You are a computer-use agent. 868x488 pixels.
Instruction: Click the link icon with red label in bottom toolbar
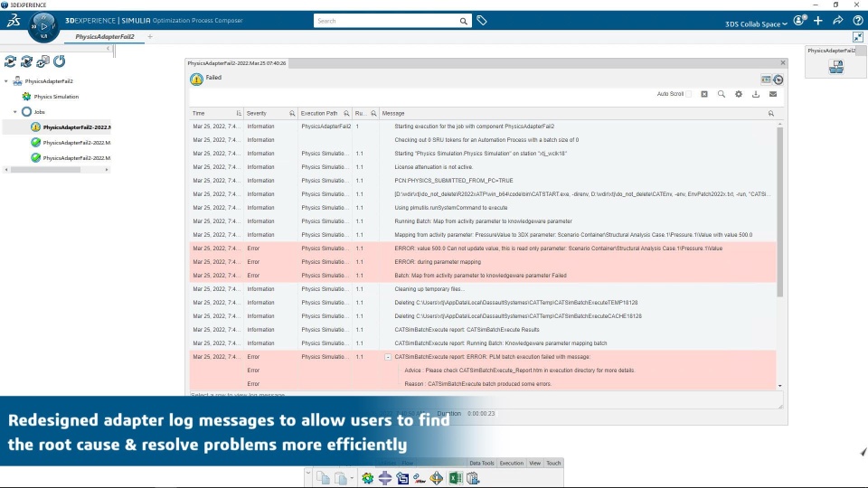pos(419,478)
